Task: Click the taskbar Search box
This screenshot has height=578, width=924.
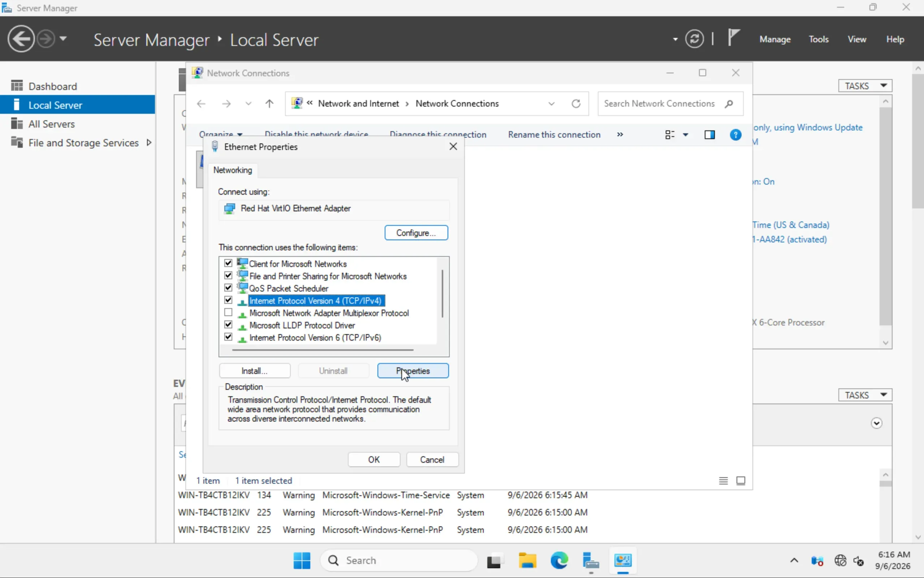Action: (399, 560)
